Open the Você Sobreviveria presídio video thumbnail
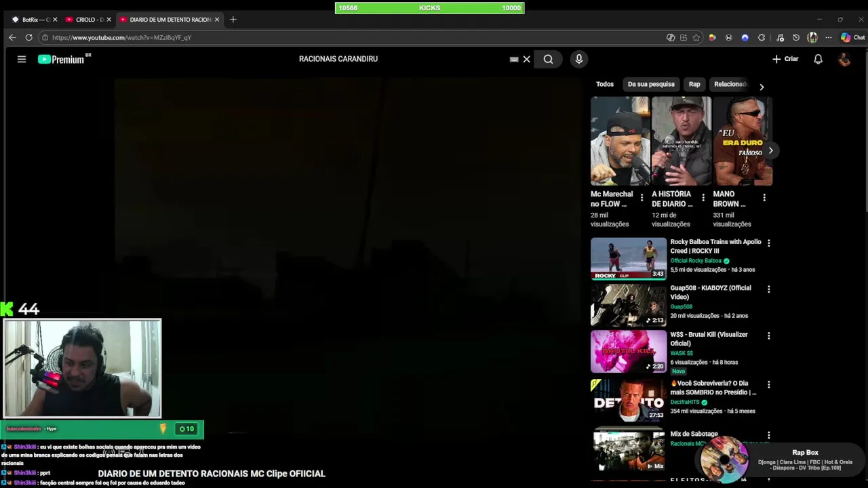 click(x=629, y=399)
